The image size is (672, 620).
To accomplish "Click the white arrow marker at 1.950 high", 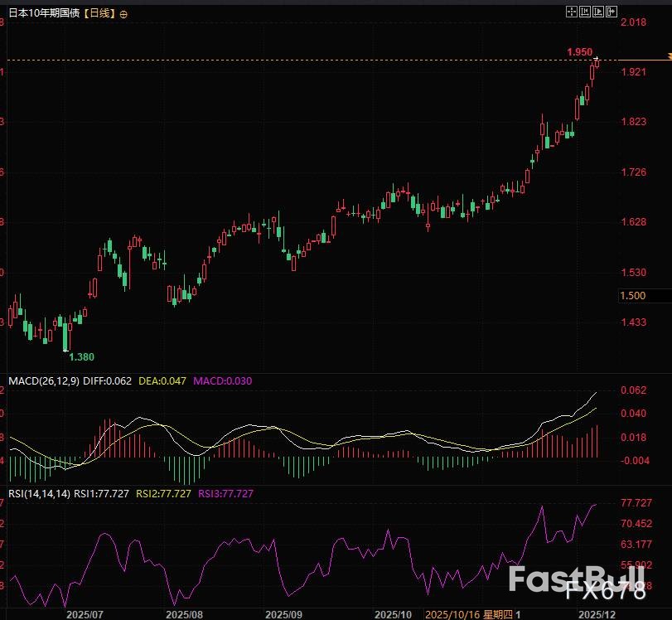I will point(597,57).
